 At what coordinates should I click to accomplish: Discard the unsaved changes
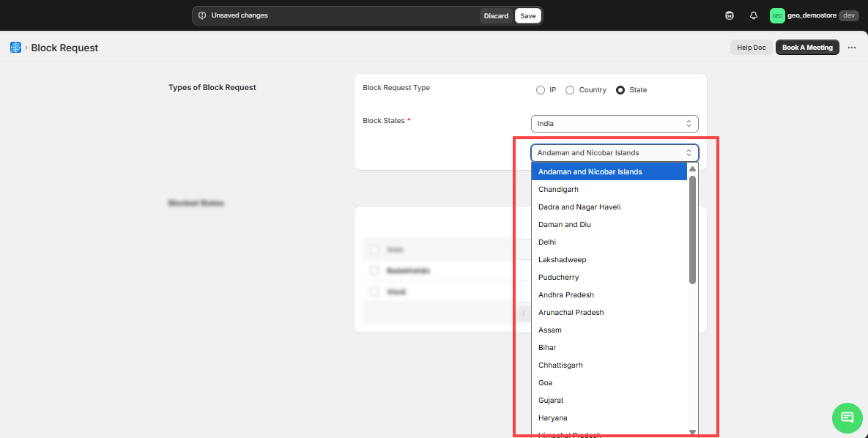click(x=496, y=15)
